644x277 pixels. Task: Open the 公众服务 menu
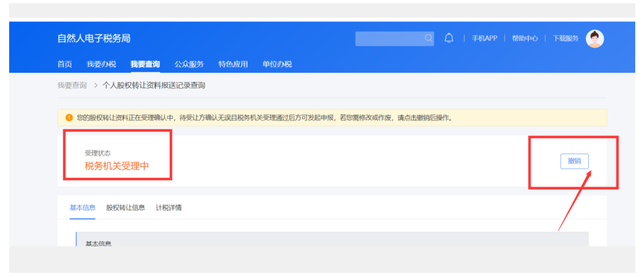coord(189,64)
